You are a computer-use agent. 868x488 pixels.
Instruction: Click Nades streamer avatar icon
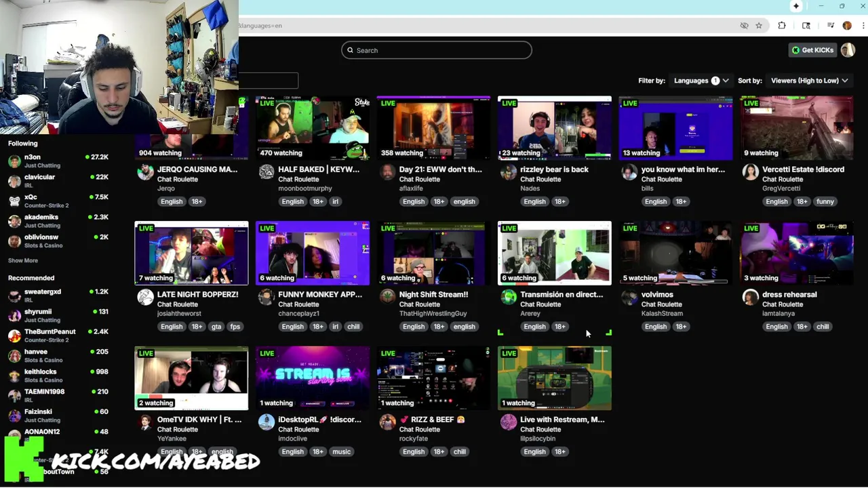coord(509,172)
